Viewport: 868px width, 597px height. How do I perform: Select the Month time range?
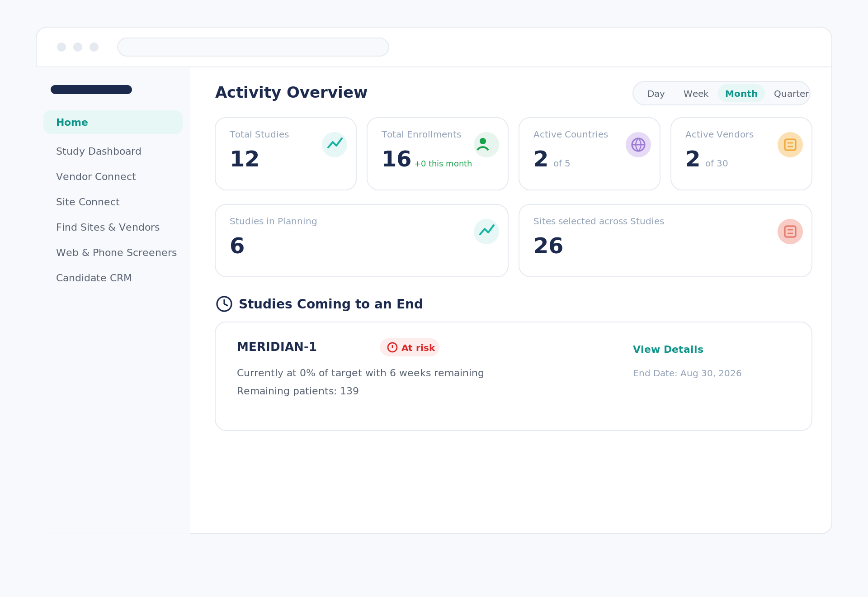tap(741, 94)
